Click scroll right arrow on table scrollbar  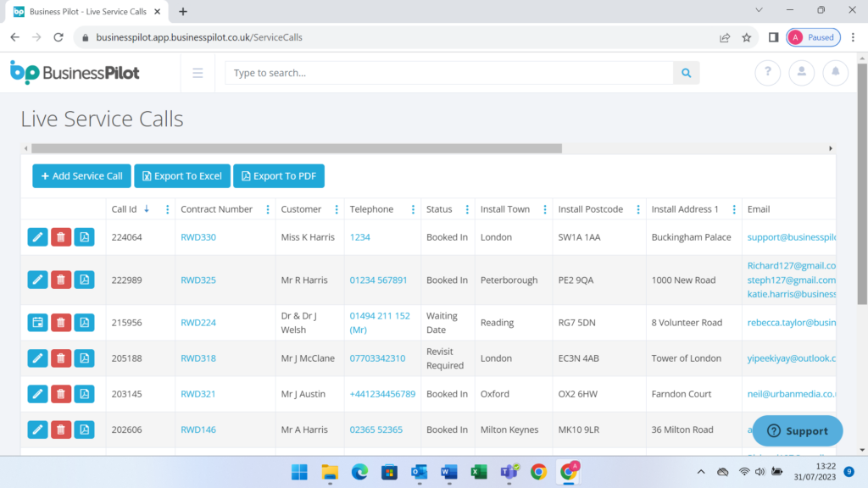pos(831,148)
